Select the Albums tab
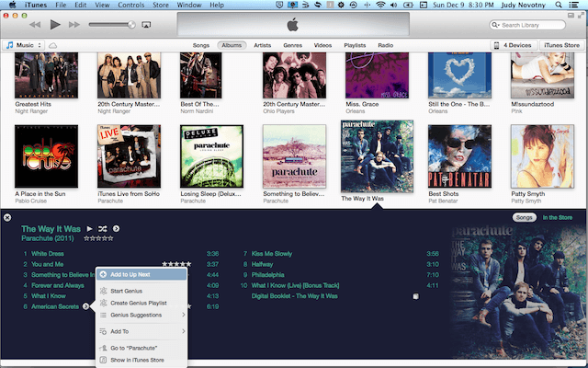The image size is (588, 368). click(232, 45)
